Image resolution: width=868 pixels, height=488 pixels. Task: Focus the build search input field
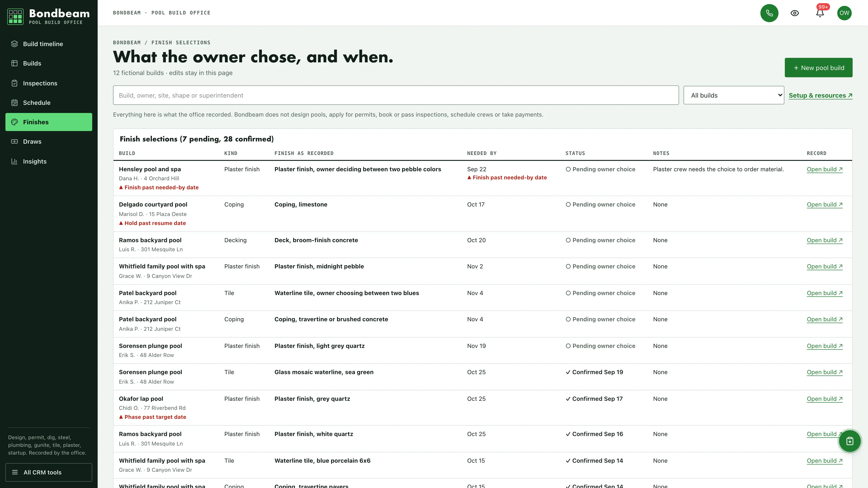point(396,95)
